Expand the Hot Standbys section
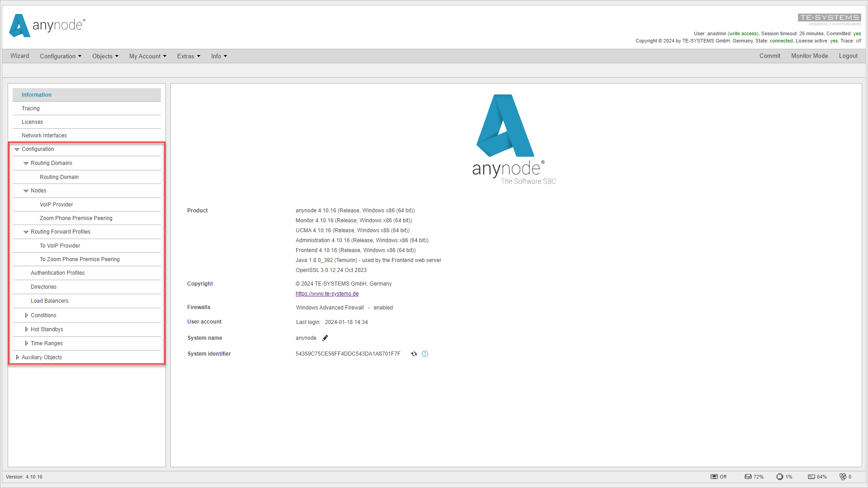This screenshot has height=488, width=868. click(x=26, y=329)
